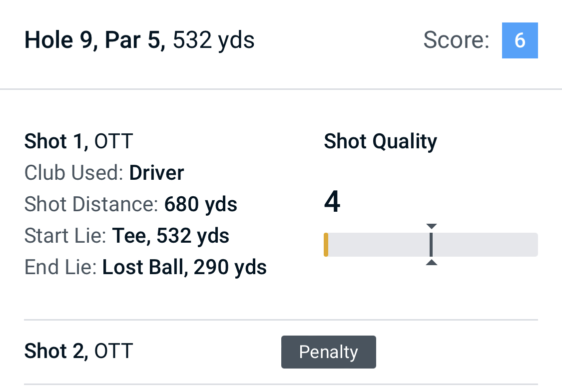This screenshot has width=562, height=392.
Task: Click the Start Lie Tee, 532 yds value
Action: tap(170, 236)
